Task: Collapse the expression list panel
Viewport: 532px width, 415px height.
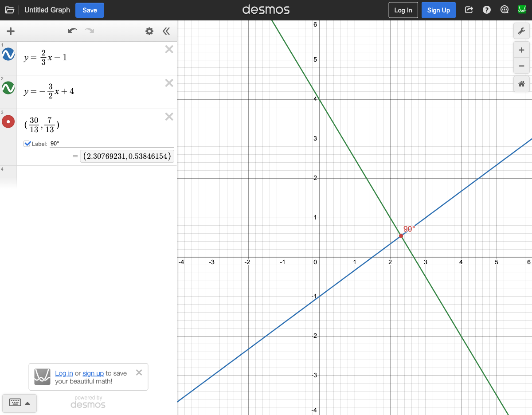Action: click(166, 31)
